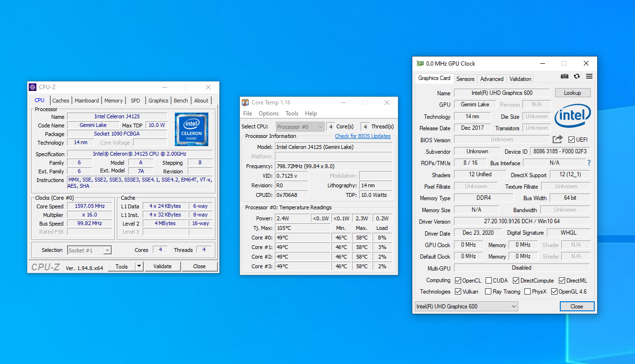Toggle the DirectCompute checkbox
635x364 pixels.
pos(516,281)
